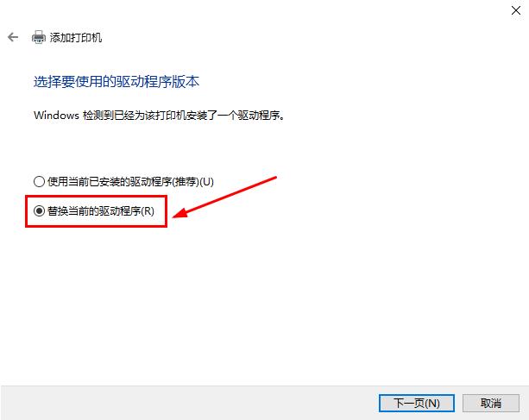Click the blue heading 选择要使用的驱动程序版本
The height and width of the screenshot is (420, 529).
[117, 82]
